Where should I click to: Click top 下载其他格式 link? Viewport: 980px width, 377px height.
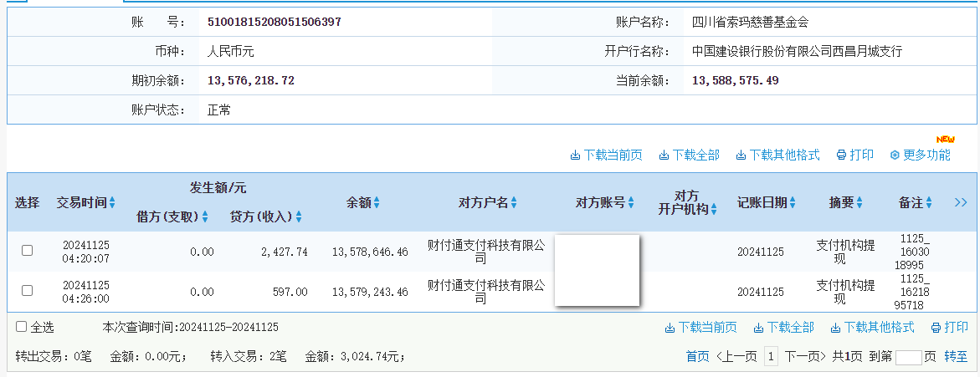(x=784, y=155)
